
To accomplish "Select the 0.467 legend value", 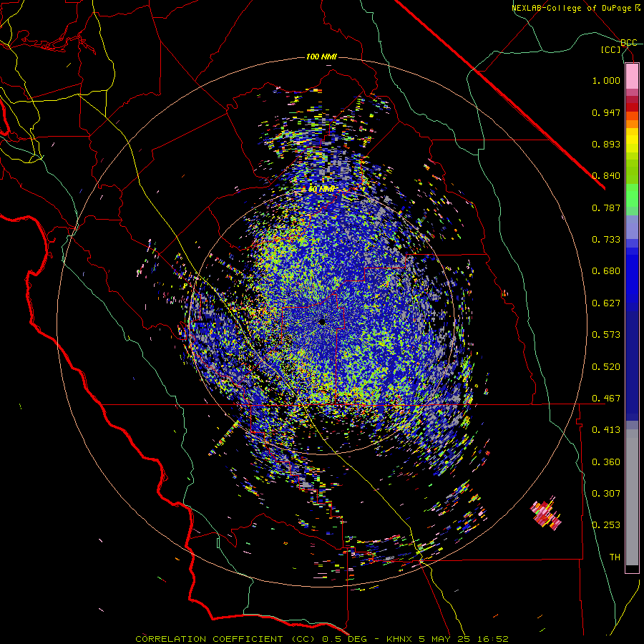I will point(606,399).
